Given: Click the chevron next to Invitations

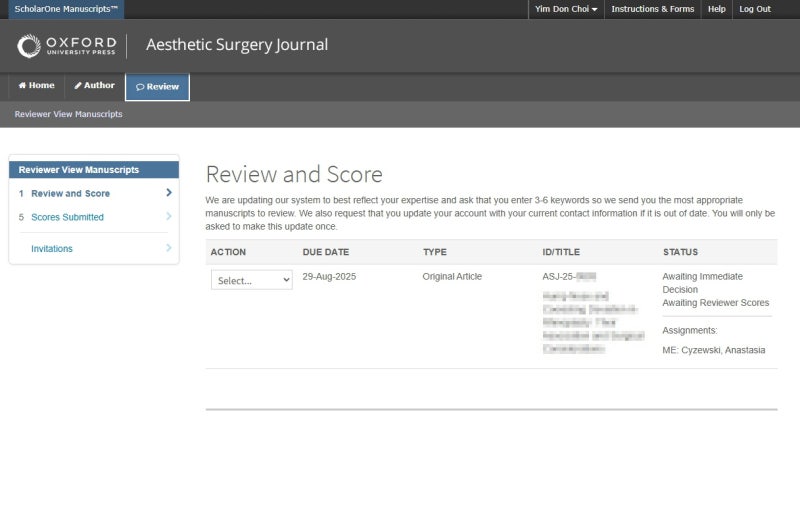Looking at the screenshot, I should tap(169, 248).
